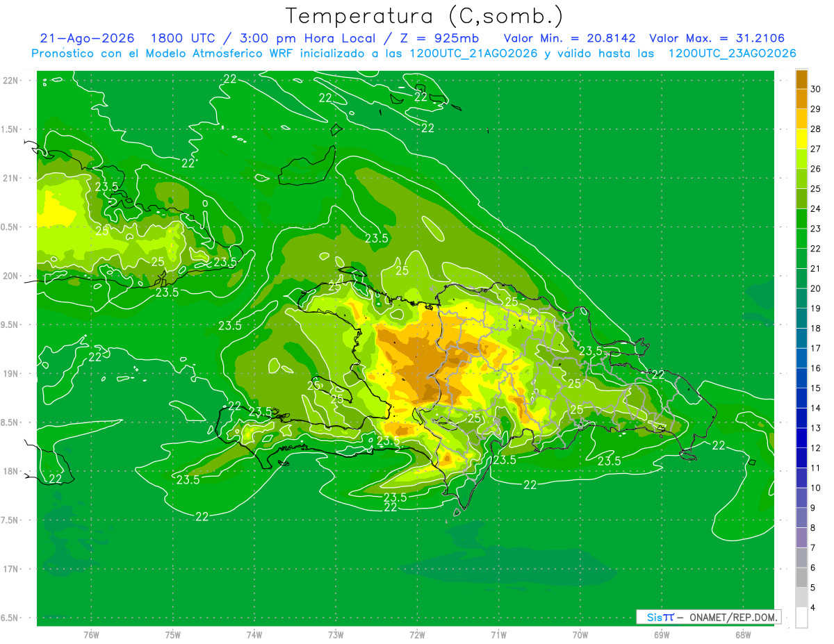The height and width of the screenshot is (644, 834).
Task: Click the colorbar segment between 11 and 12
Action: (x=801, y=458)
